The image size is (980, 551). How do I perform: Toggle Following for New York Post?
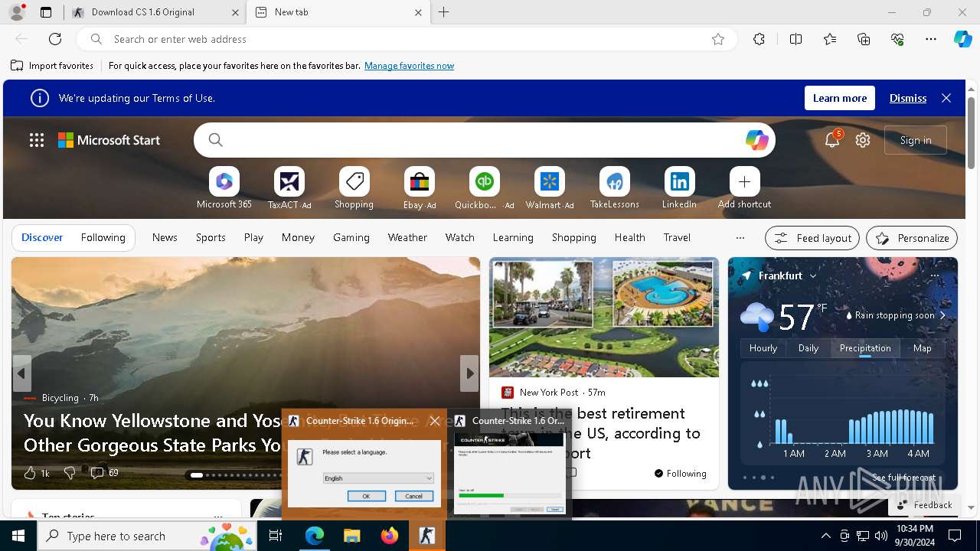680,473
